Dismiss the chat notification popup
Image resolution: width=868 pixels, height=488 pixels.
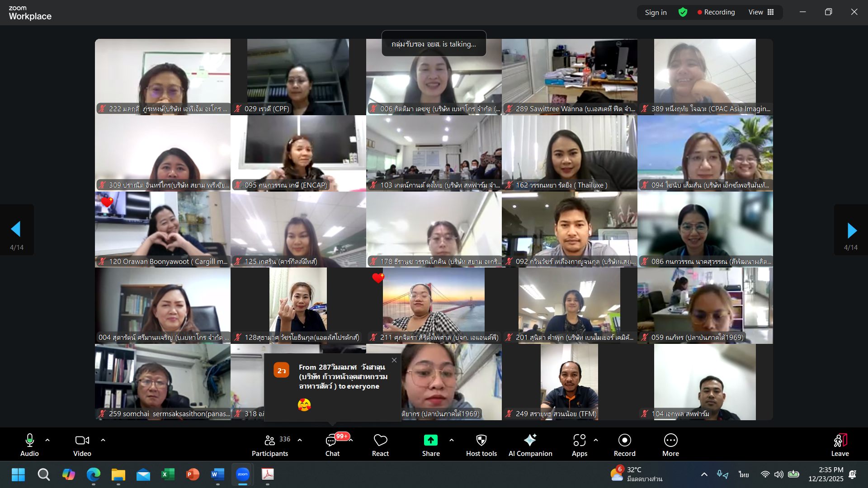pyautogui.click(x=394, y=360)
